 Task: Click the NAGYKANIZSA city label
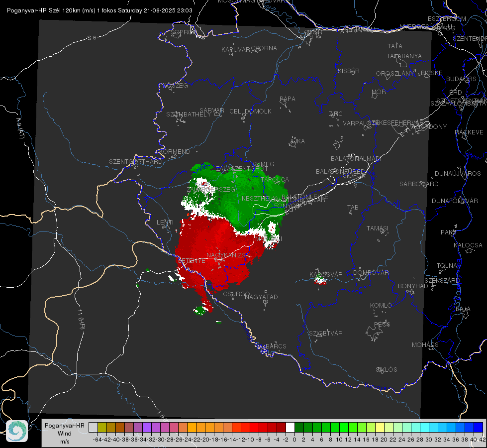228,255
